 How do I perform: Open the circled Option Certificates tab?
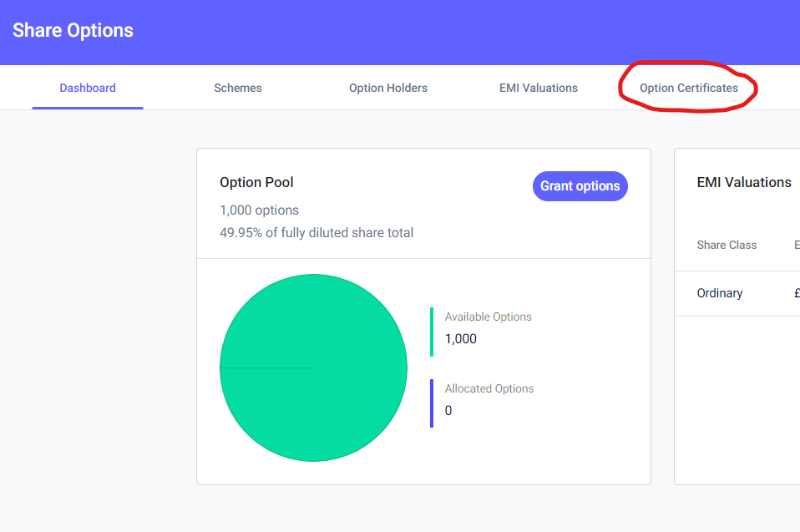[x=688, y=88]
